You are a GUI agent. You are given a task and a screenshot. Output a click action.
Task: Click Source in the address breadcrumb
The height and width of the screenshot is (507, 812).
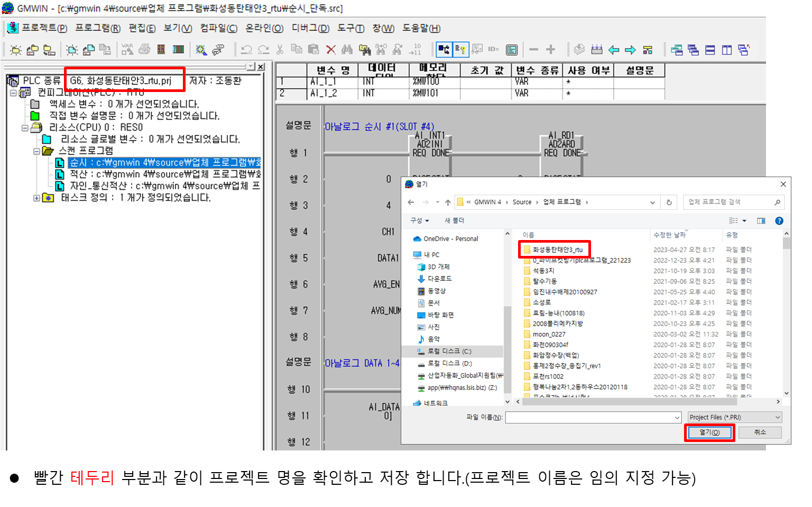point(522,202)
